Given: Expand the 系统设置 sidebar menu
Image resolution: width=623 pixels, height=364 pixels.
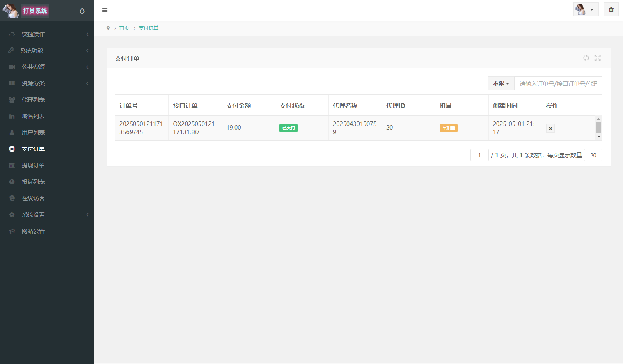Looking at the screenshot, I should (47, 215).
